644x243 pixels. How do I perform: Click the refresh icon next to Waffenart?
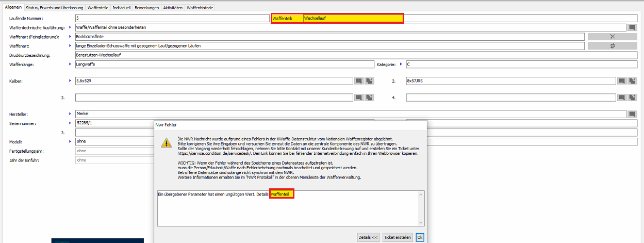coord(612,46)
